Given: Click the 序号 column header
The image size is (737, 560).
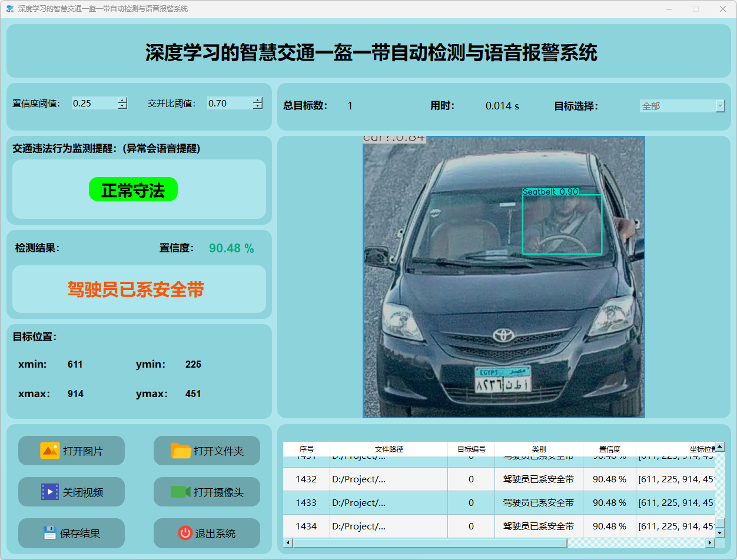Looking at the screenshot, I should (307, 449).
